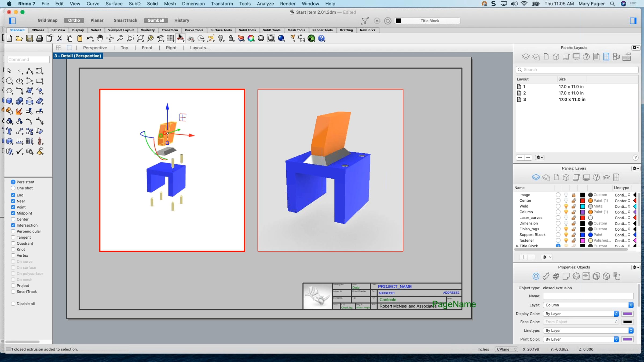Image resolution: width=644 pixels, height=362 pixels.
Task: Click the Print icon in toolbar
Action: (x=39, y=38)
